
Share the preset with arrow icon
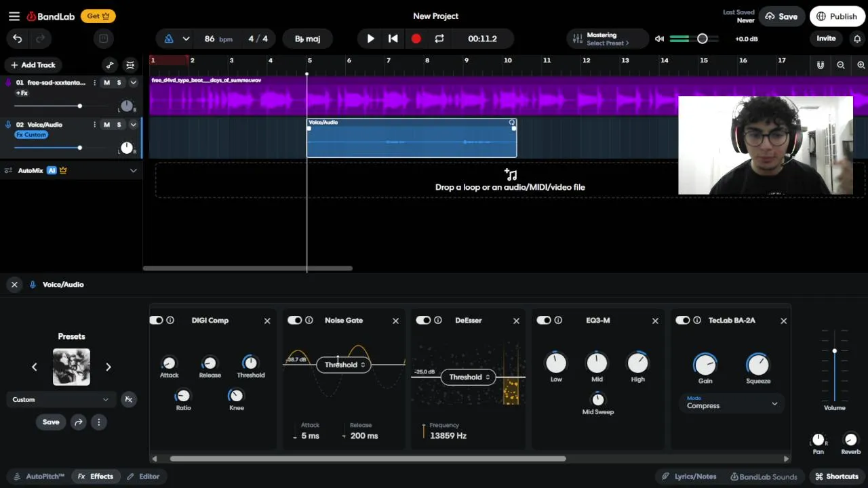pos(79,422)
